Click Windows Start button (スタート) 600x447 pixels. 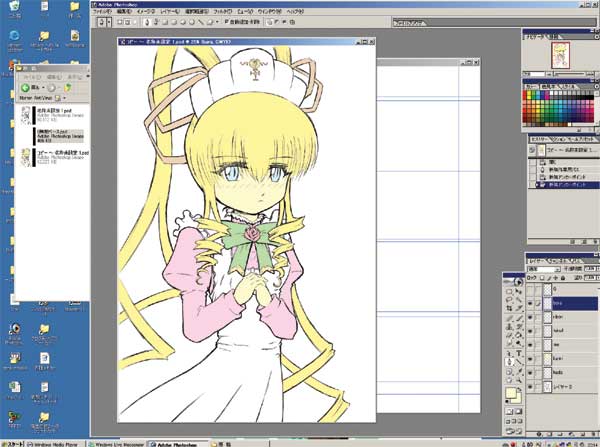[x=11, y=444]
